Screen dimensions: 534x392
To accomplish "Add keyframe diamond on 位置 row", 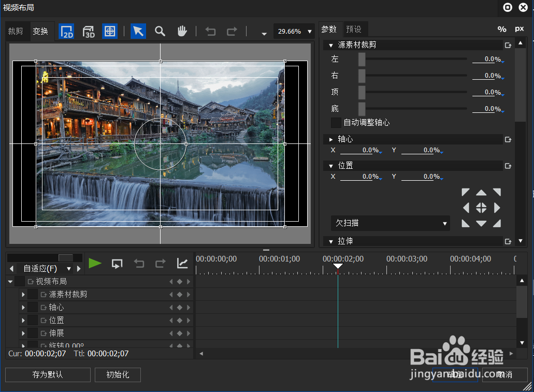I will tap(180, 321).
